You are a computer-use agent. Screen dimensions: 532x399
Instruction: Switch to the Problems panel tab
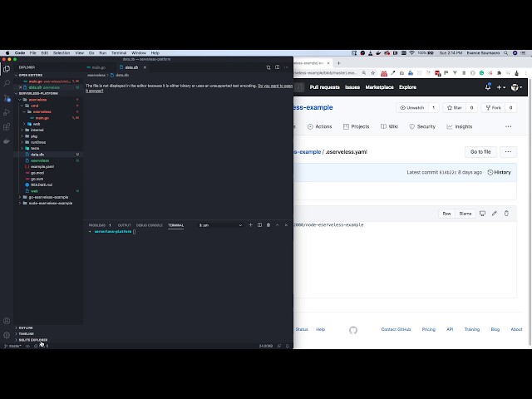pyautogui.click(x=97, y=225)
